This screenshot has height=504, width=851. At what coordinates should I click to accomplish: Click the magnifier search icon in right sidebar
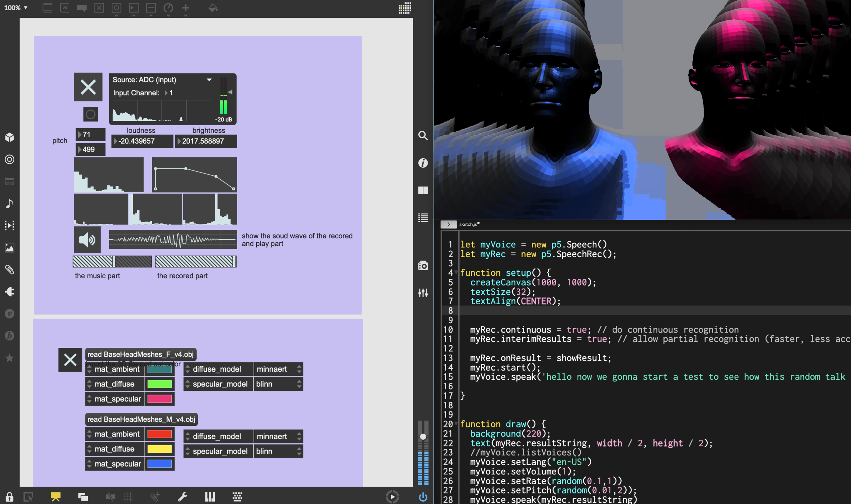click(423, 135)
